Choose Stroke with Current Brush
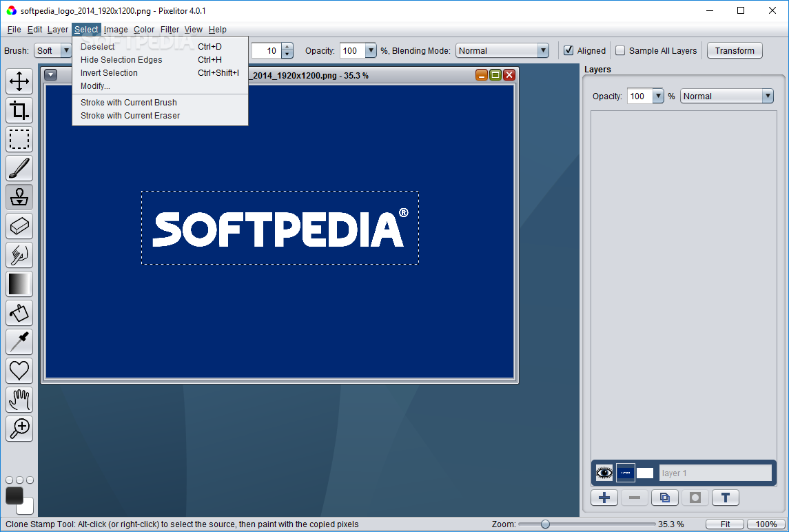789x532 pixels. (x=160, y=102)
